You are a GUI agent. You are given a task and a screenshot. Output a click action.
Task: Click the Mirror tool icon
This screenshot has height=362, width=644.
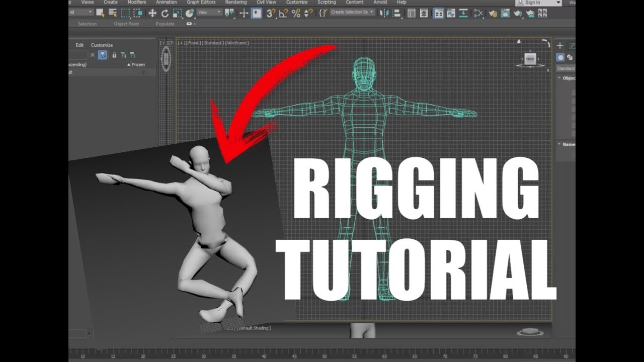[x=384, y=13]
